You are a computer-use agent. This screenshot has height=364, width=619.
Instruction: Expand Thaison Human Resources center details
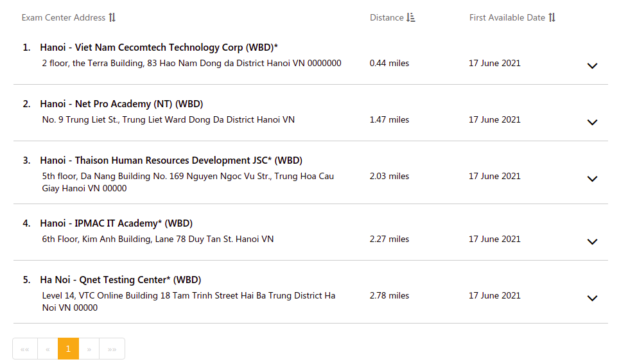click(592, 178)
